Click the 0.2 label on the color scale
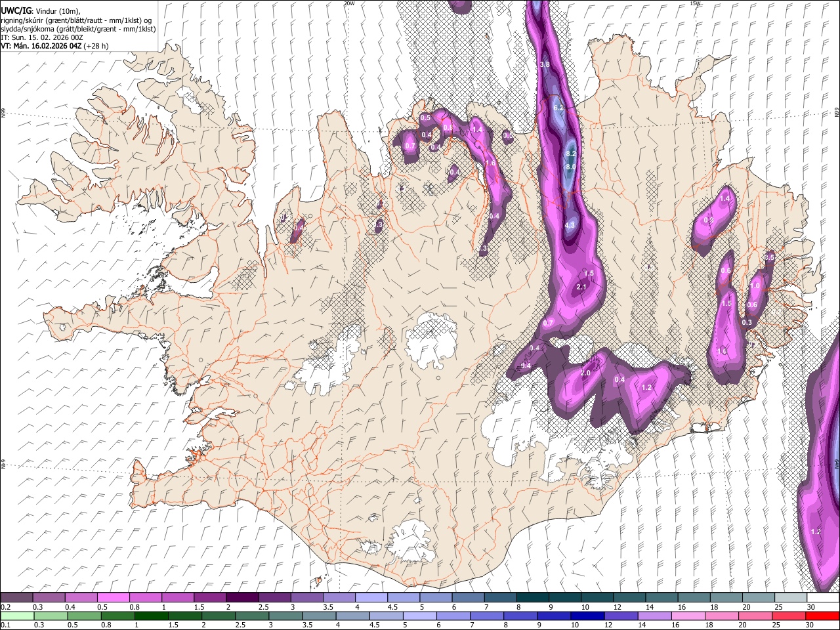The image size is (840, 630). (x=5, y=607)
